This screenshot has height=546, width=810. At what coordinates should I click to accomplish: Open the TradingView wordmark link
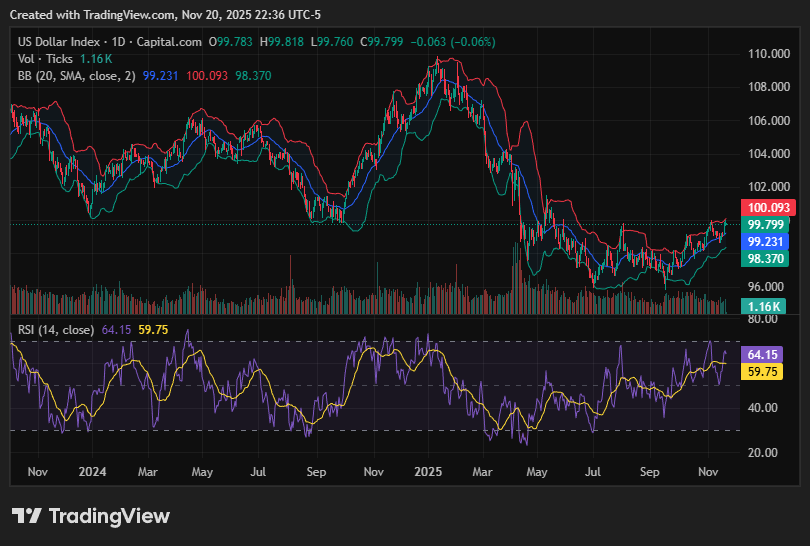pyautogui.click(x=109, y=516)
